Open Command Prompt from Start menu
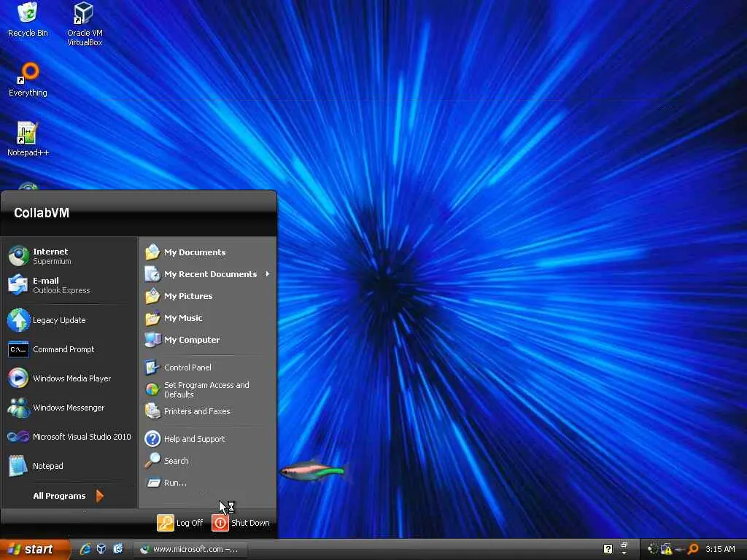Screen dimensions: 747x560 pyautogui.click(x=69, y=349)
